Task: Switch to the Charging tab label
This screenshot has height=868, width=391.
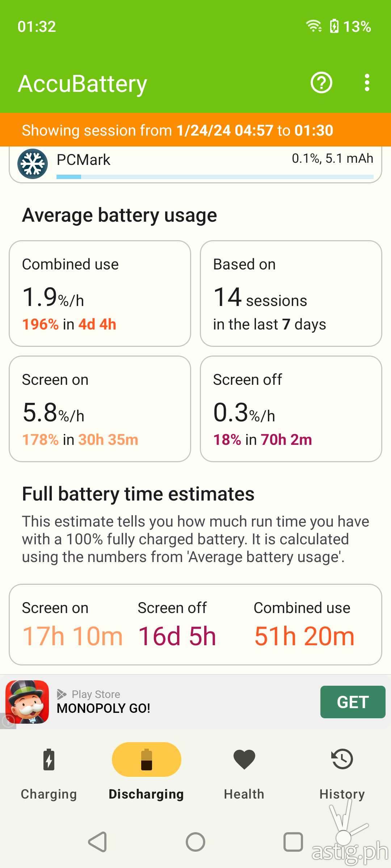Action: click(x=49, y=794)
